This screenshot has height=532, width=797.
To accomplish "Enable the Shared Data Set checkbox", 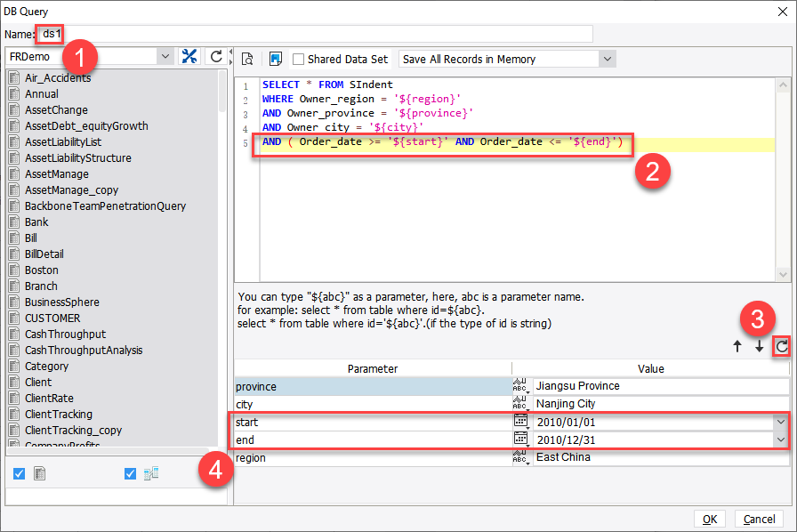I will (x=300, y=59).
